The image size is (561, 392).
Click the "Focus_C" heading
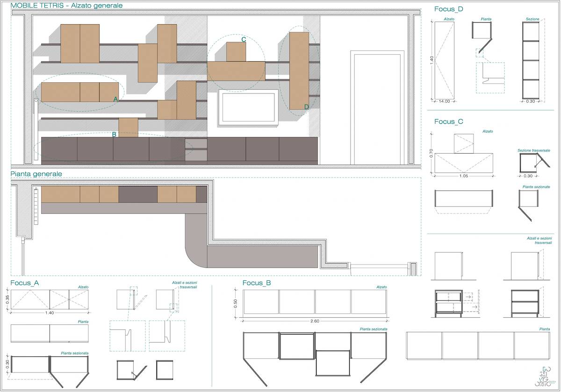(448, 121)
